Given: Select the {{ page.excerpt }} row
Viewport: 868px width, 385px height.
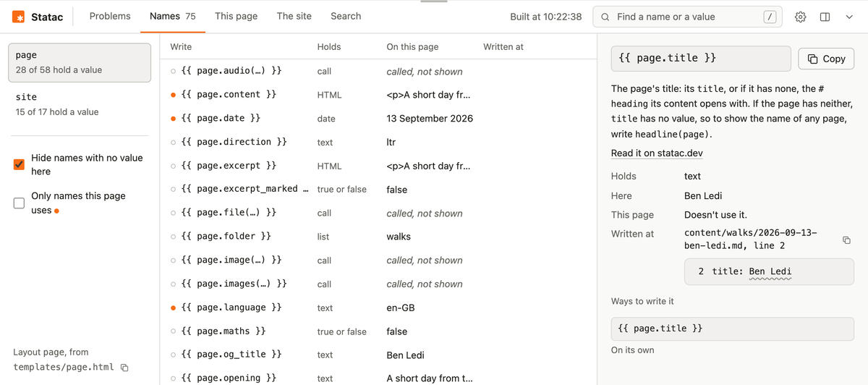Looking at the screenshot, I should pos(378,166).
